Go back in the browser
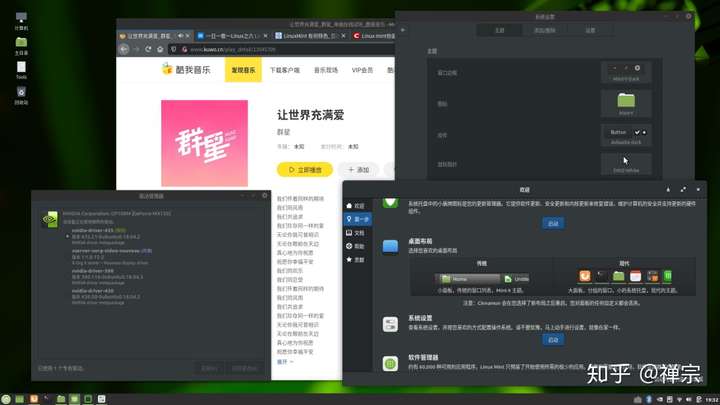Screen dimensions: 720x405 124,49
